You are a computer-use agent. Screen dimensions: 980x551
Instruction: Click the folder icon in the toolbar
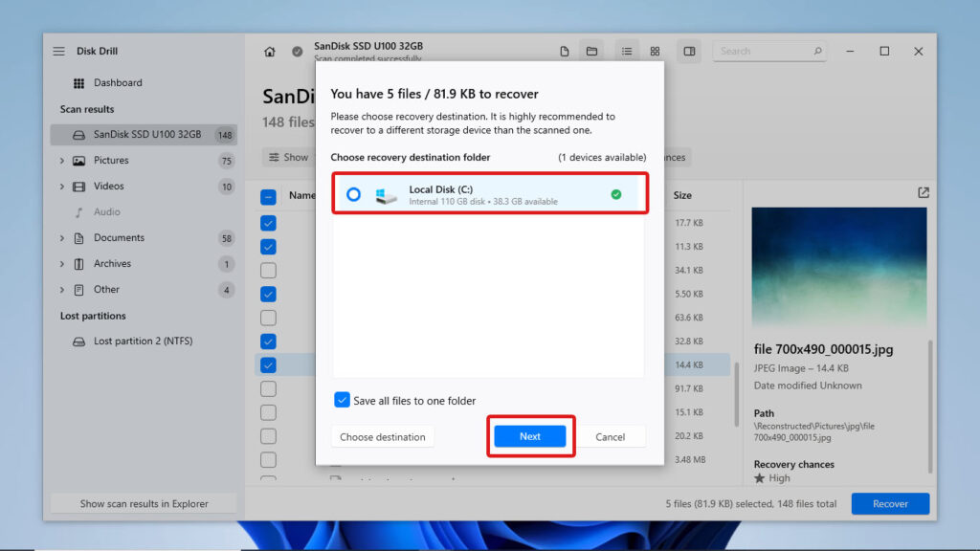(591, 51)
